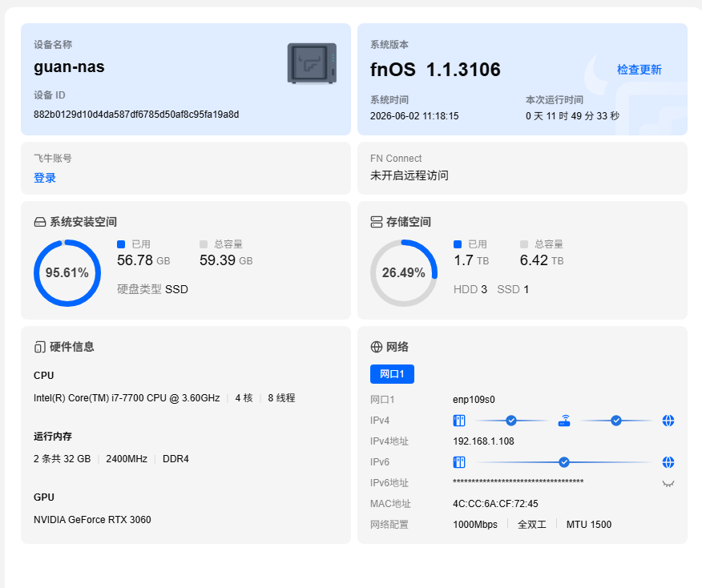Click the FN Connect label
Image resolution: width=702 pixels, height=588 pixels.
point(396,159)
